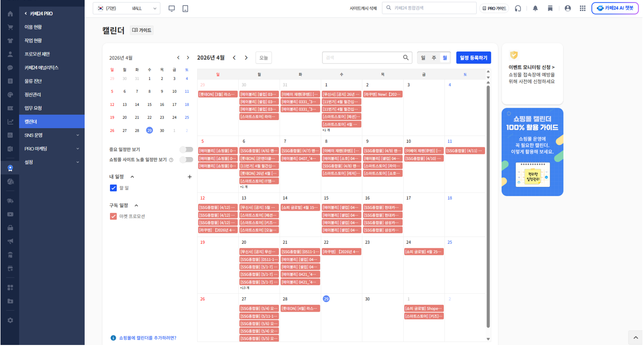
Task: Uncheck the 할 일 checkbox
Action: coord(113,188)
